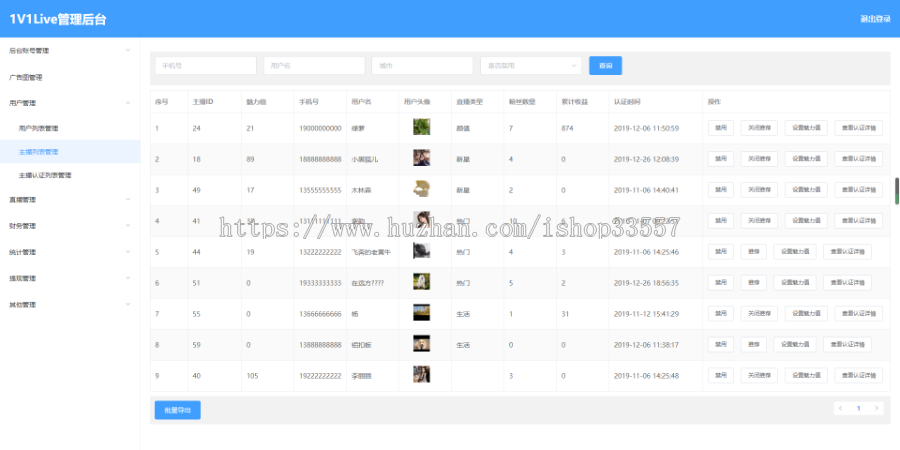
Task: Click 查看认证详情 for host ID 59
Action: tap(847, 344)
